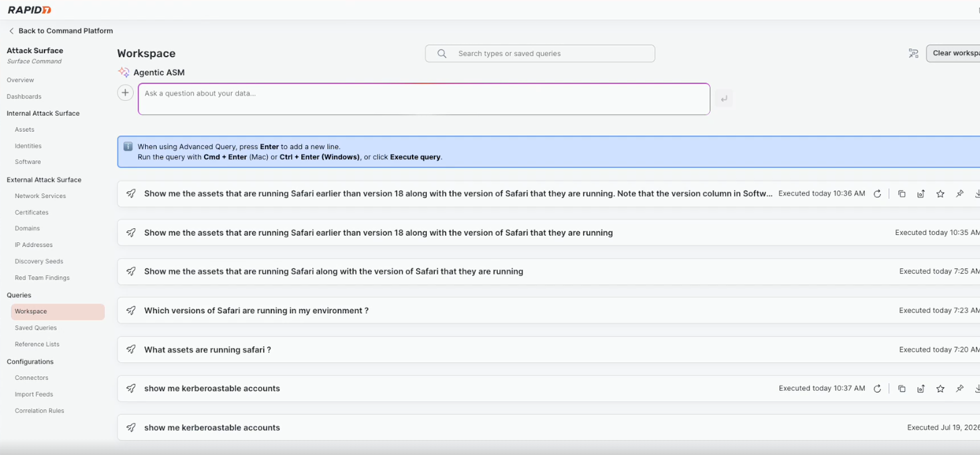This screenshot has height=455, width=980.
Task: Star the 10:37 AM kerberoastable accounts query
Action: [x=940, y=389]
